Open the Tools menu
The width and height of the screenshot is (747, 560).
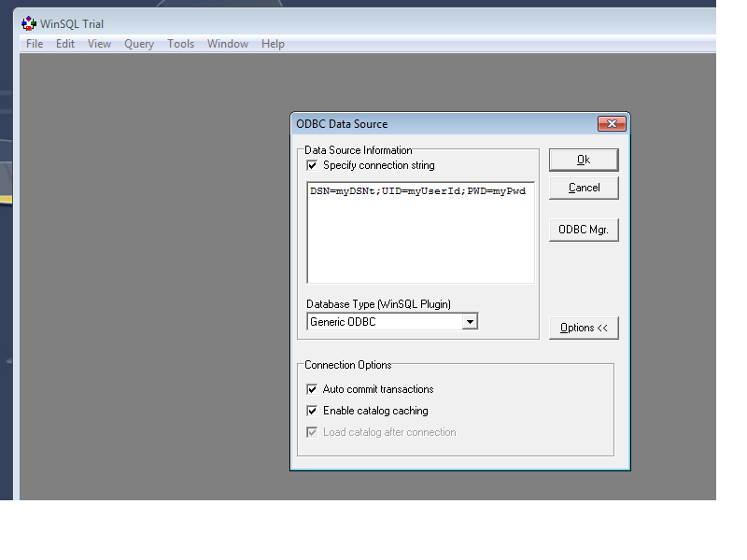(x=180, y=44)
